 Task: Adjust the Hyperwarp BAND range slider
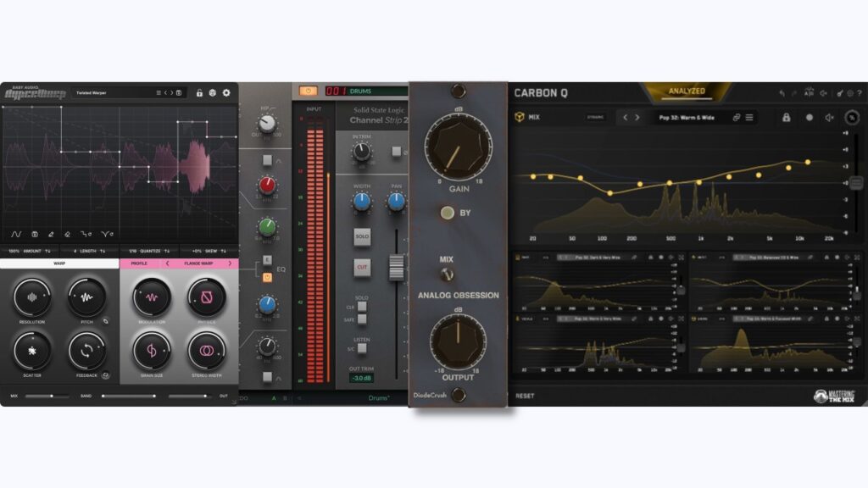click(x=129, y=396)
